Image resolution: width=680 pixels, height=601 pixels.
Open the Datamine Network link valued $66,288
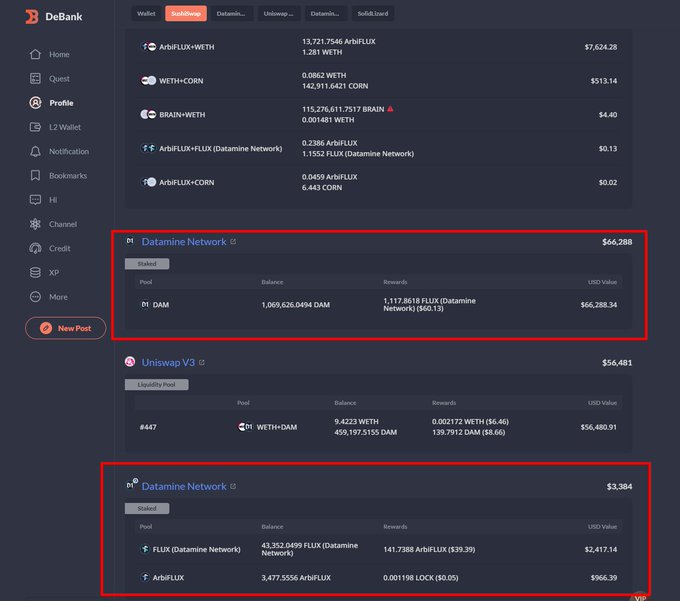click(x=184, y=242)
